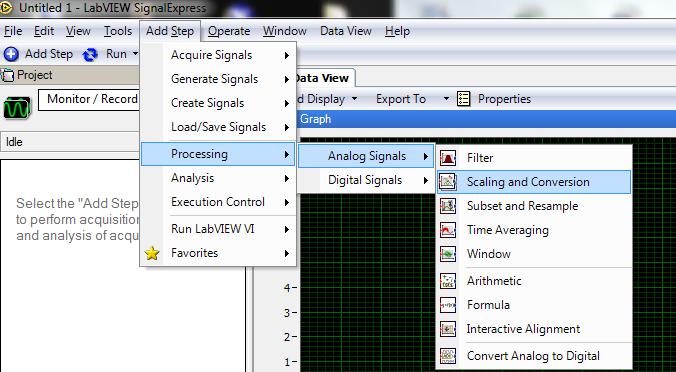Expand the Execution Control submenu

tap(219, 202)
